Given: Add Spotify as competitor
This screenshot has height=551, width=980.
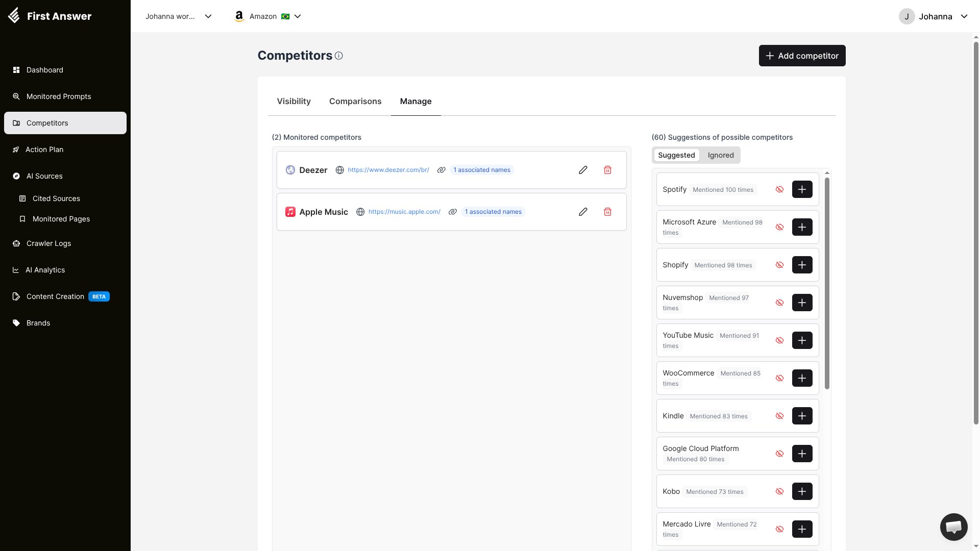Looking at the screenshot, I should [802, 189].
